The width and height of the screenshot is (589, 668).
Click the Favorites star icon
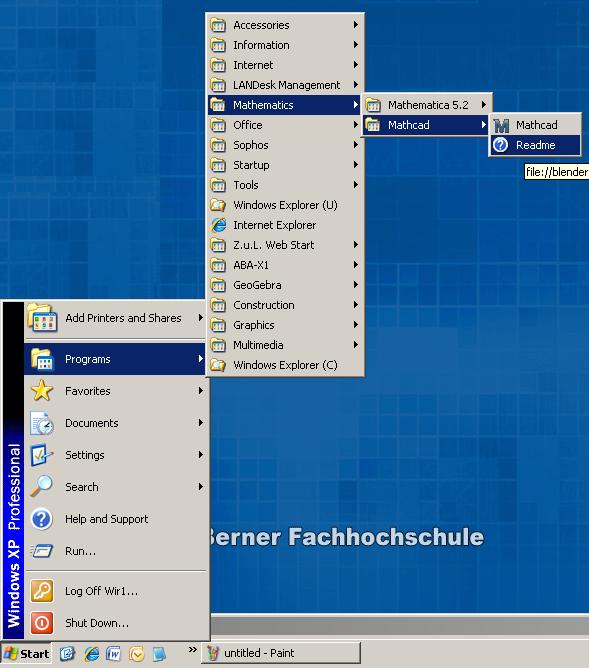[42, 391]
